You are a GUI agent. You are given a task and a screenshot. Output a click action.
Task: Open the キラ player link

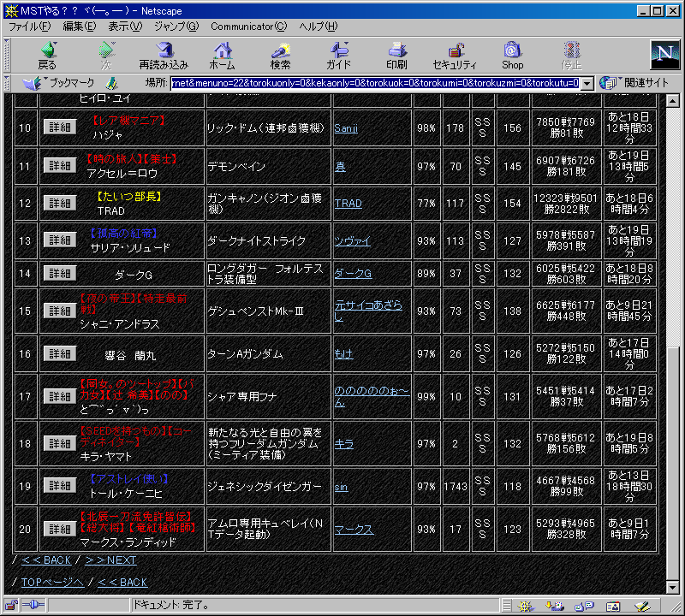(x=344, y=444)
